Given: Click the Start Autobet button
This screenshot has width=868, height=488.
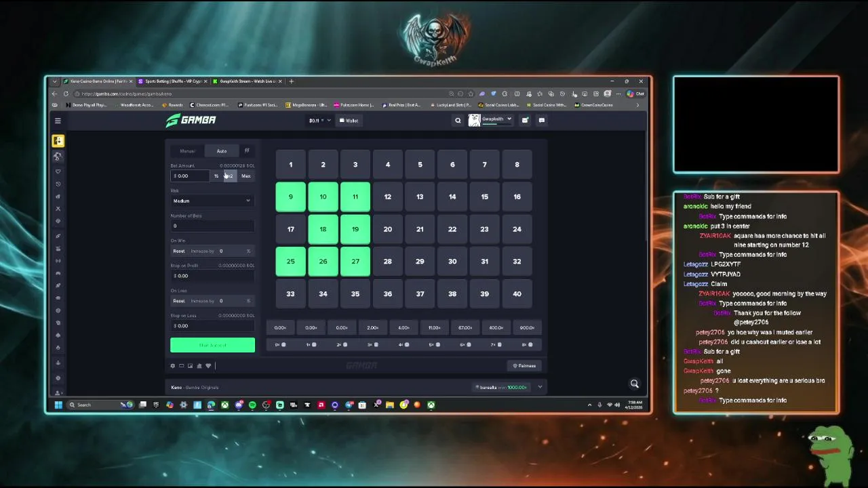Looking at the screenshot, I should 212,345.
